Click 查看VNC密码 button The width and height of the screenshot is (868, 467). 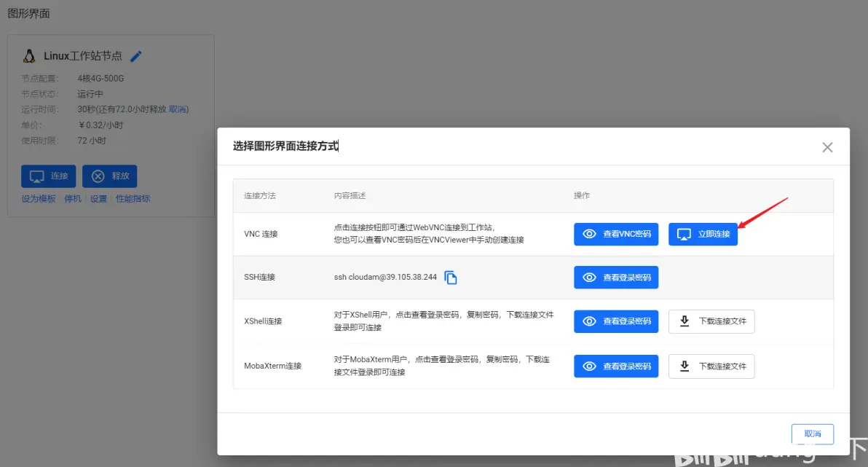[x=616, y=234]
